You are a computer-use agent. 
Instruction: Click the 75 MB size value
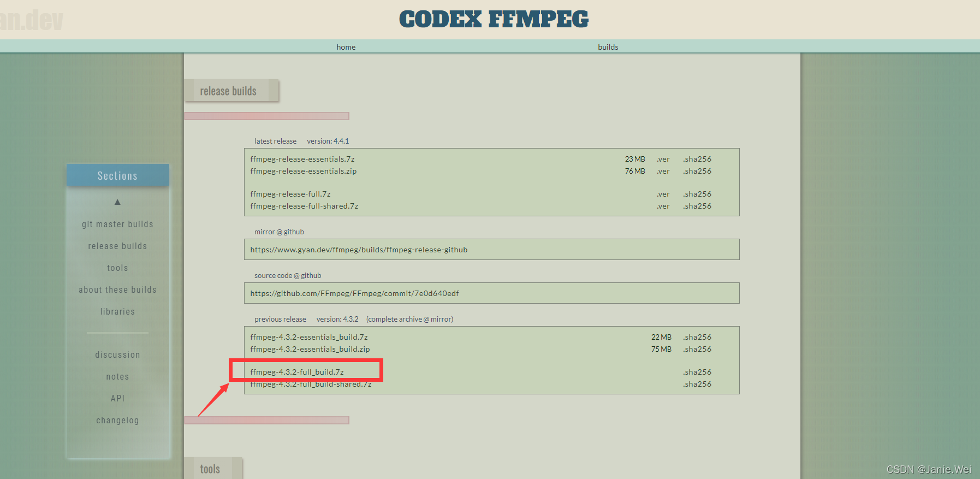click(x=661, y=350)
